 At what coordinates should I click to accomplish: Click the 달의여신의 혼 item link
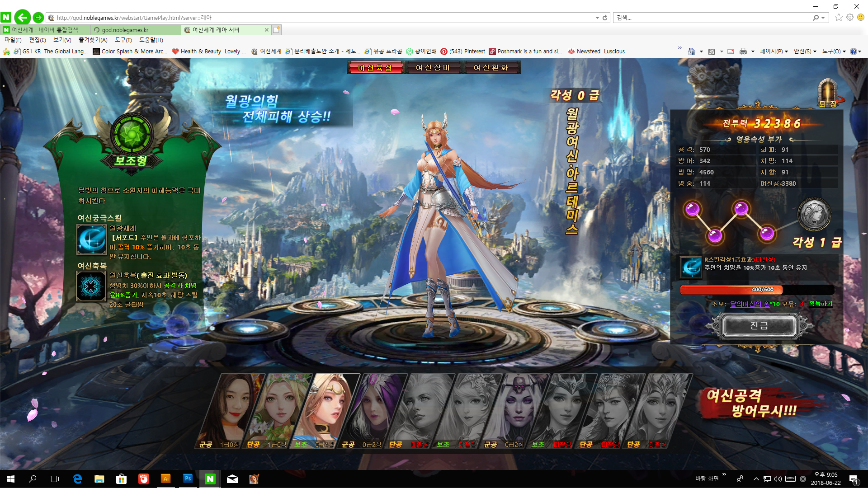[x=750, y=304]
